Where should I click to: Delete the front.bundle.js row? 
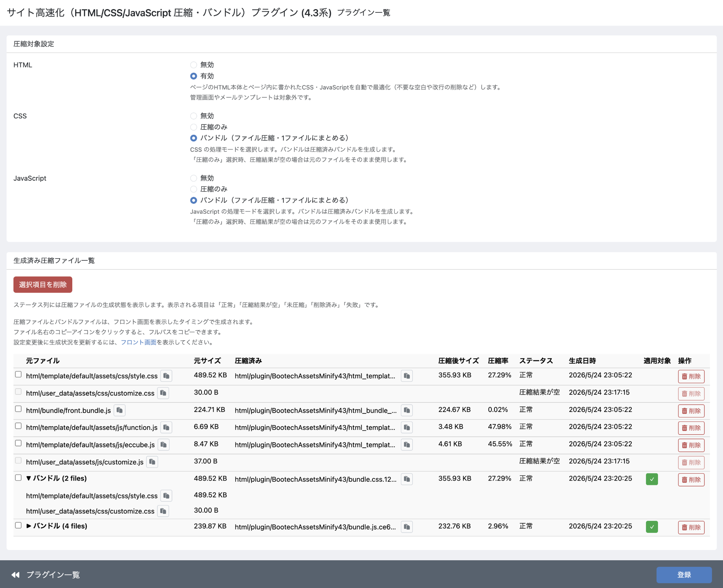click(x=691, y=411)
